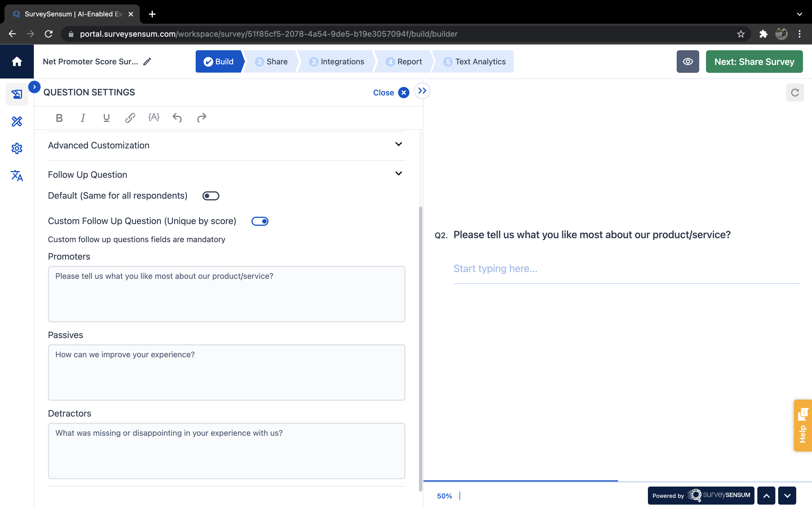The height and width of the screenshot is (508, 812).
Task: Click the settings panel scrollbar
Action: [x=420, y=349]
